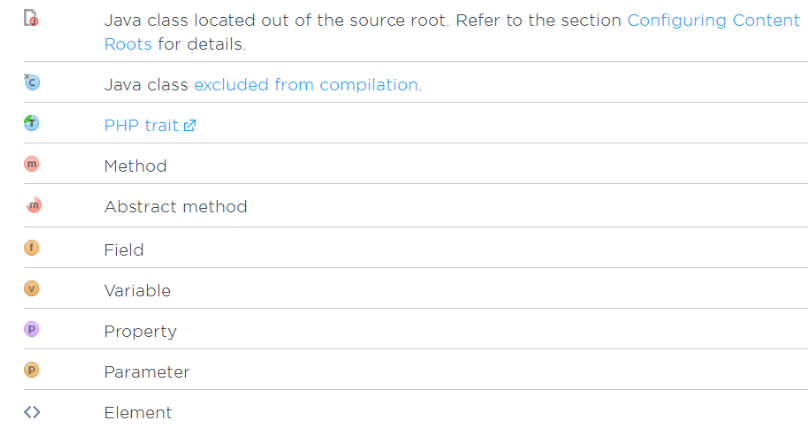Image resolution: width=808 pixels, height=426 pixels.
Task: Click the orange Field icon
Action: [31, 248]
